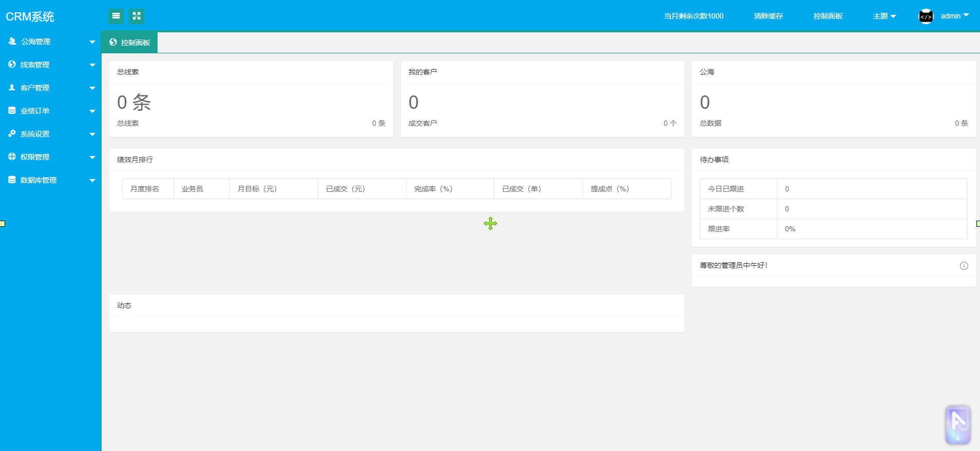980x451 pixels.
Task: Click the 线索管理 globe icon
Action: [x=12, y=64]
